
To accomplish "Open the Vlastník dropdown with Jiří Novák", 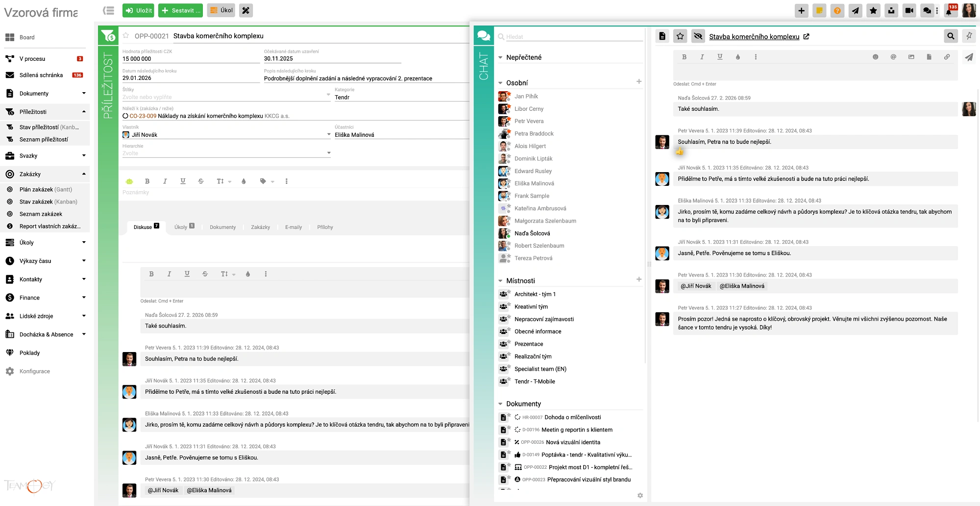I will [x=328, y=134].
